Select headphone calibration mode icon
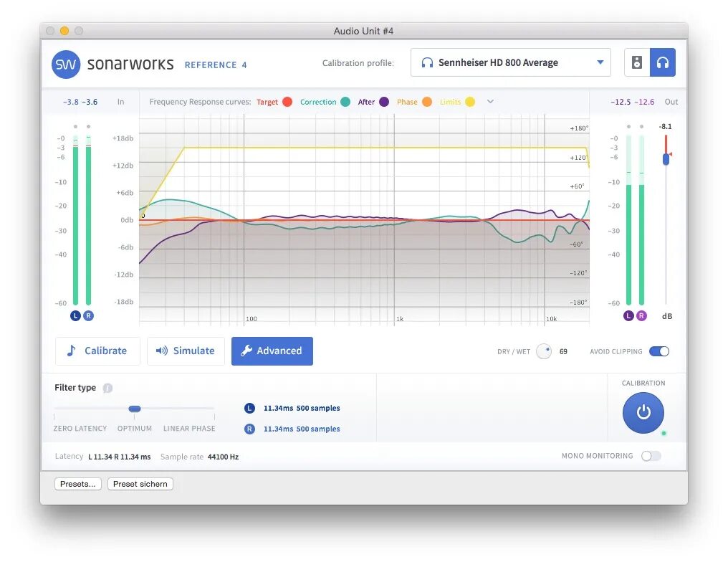The image size is (728, 562). click(x=663, y=62)
